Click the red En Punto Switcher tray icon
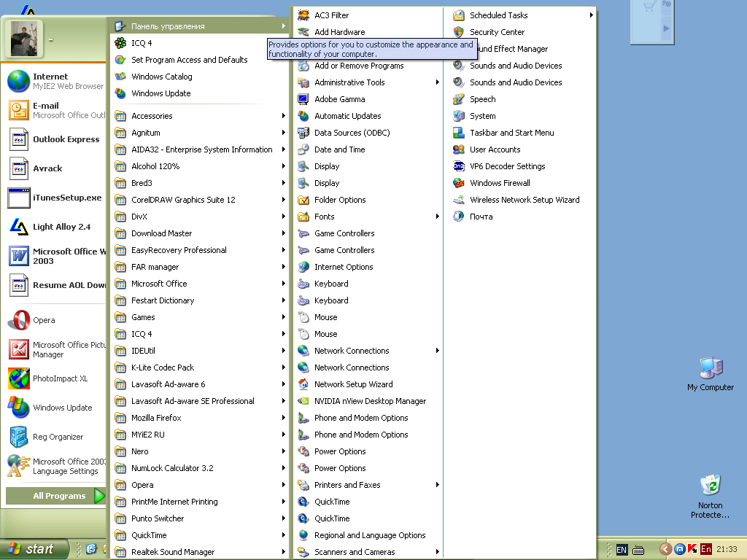The width and height of the screenshot is (747, 560). tap(705, 550)
